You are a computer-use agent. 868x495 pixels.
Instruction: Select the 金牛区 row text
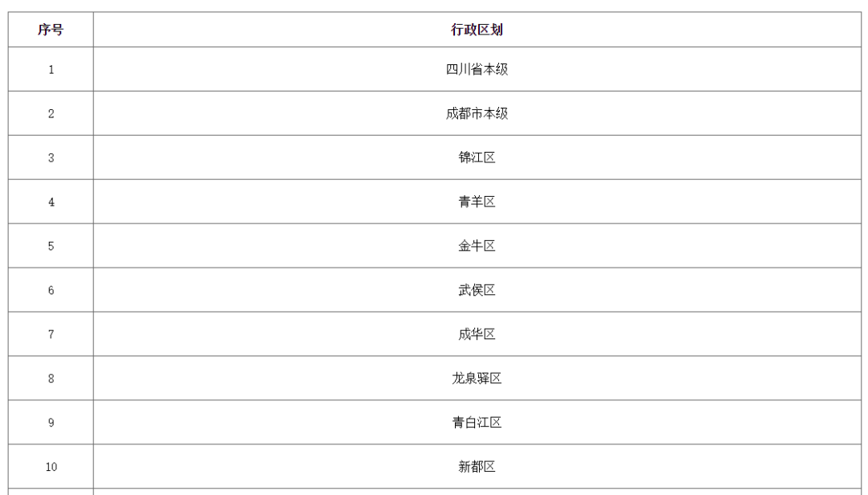(x=477, y=246)
